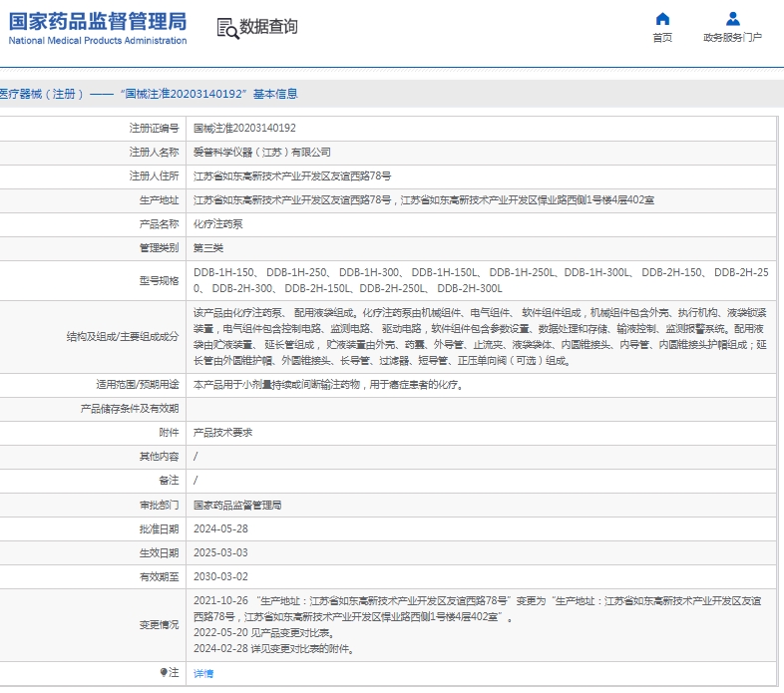Click approval date 2024-05-28
Screen dimensions: 784x693
pos(220,529)
